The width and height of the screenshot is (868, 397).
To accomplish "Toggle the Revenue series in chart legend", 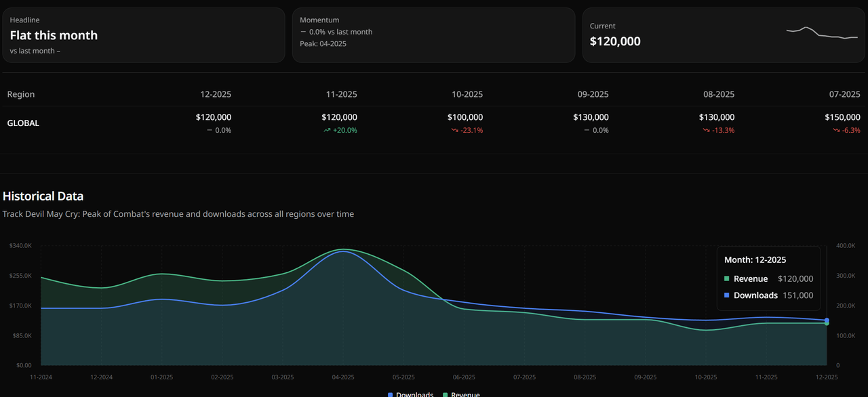I will click(x=461, y=394).
